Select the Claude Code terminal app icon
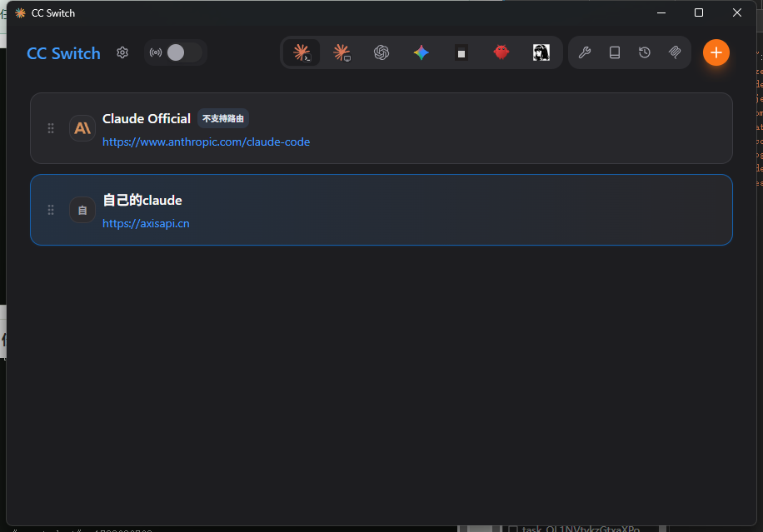This screenshot has width=763, height=532. click(x=302, y=52)
